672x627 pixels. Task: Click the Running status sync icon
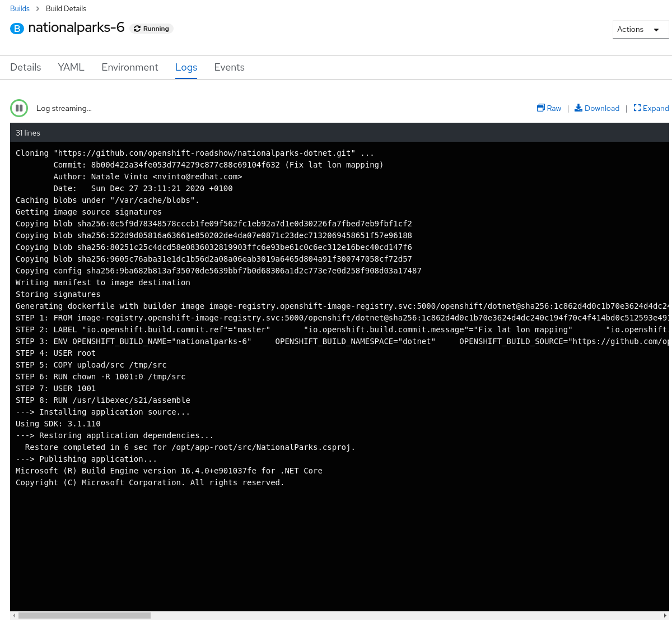[137, 29]
